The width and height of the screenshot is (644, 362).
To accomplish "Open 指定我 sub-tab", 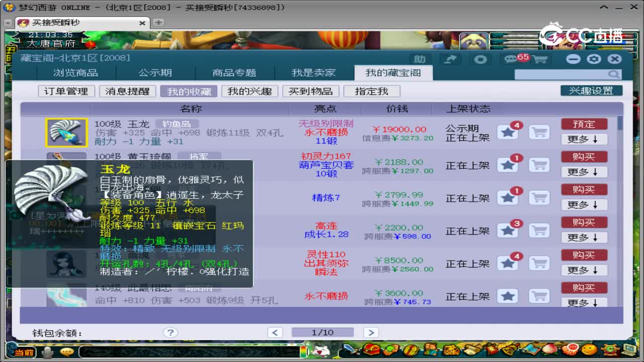I will (371, 91).
